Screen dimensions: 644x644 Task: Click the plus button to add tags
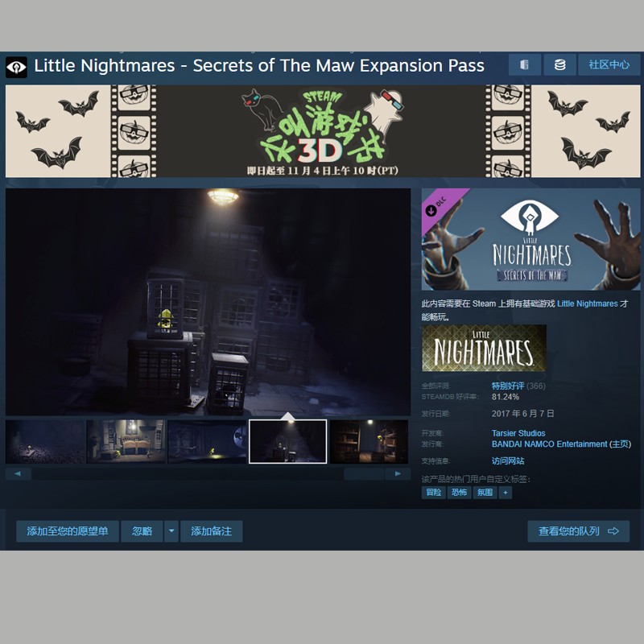click(506, 493)
